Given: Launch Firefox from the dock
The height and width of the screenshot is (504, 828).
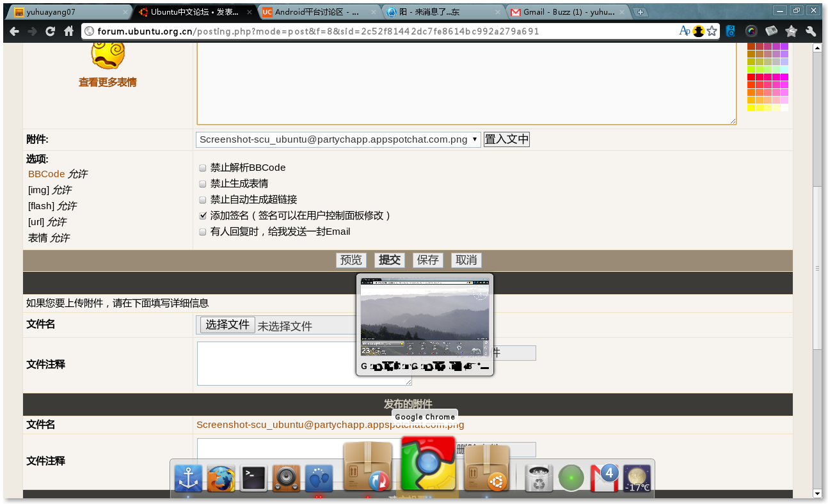Looking at the screenshot, I should (221, 478).
